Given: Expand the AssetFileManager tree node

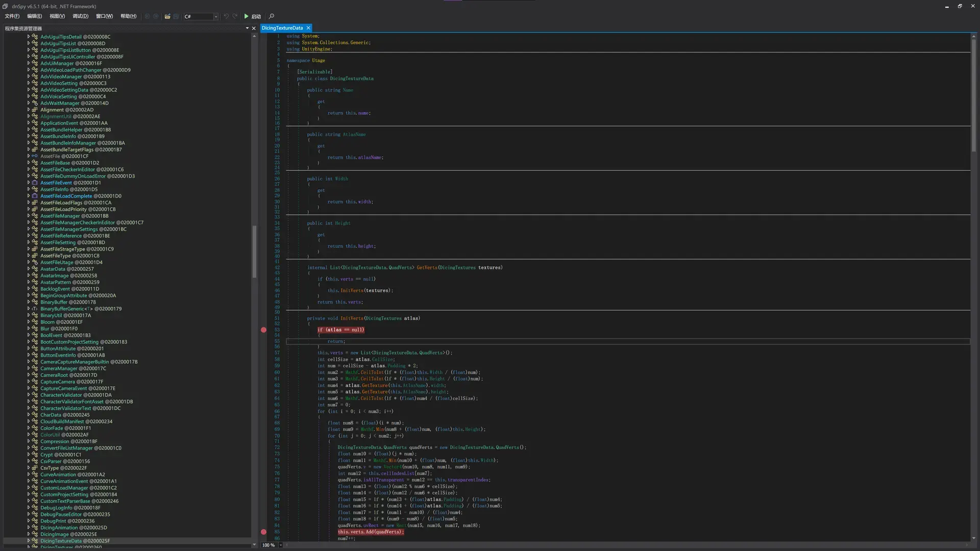Looking at the screenshot, I should click(x=29, y=216).
